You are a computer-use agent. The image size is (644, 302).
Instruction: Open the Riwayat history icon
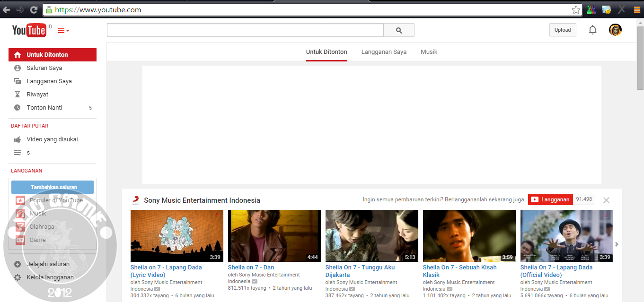[x=17, y=94]
